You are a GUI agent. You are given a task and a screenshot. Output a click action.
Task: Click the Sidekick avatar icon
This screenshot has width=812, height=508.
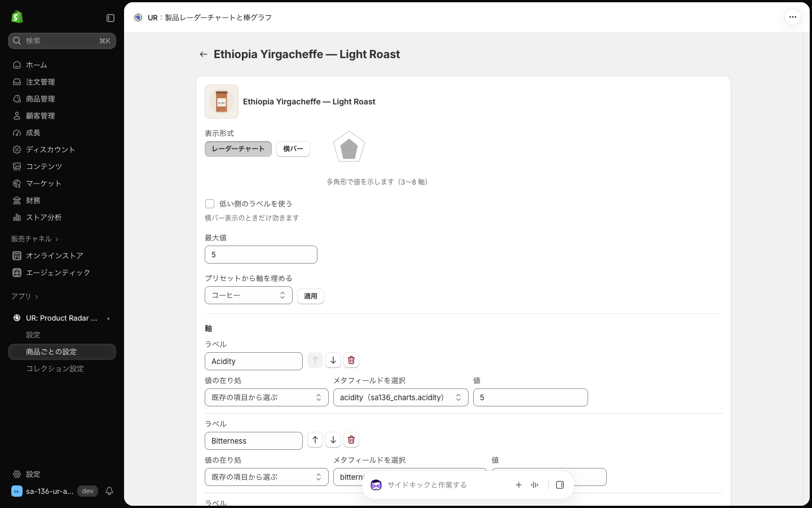pyautogui.click(x=376, y=485)
